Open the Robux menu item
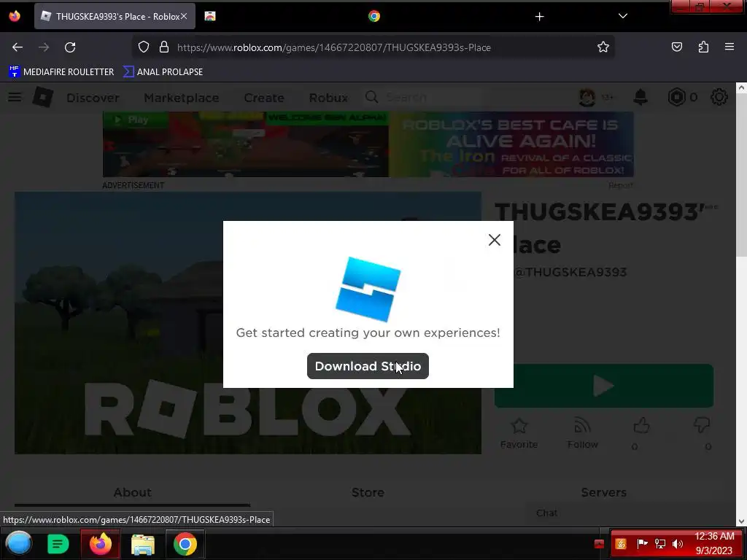747x560 pixels. click(328, 98)
